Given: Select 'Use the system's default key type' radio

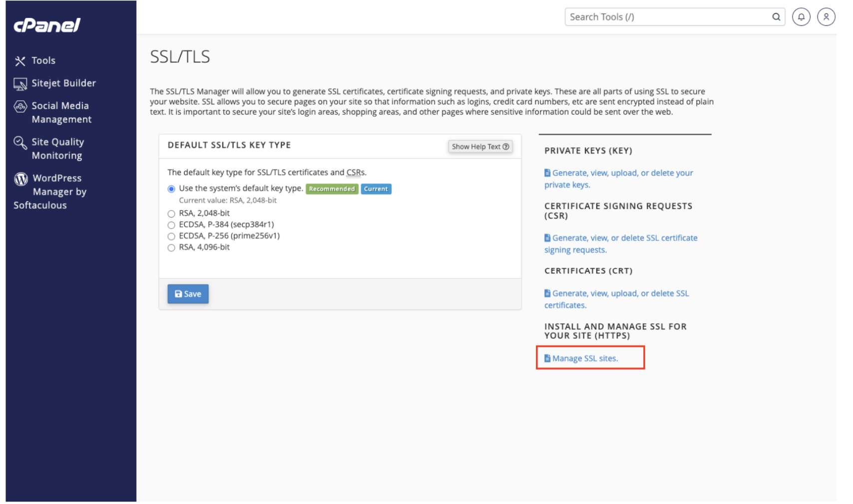Looking at the screenshot, I should pyautogui.click(x=171, y=189).
